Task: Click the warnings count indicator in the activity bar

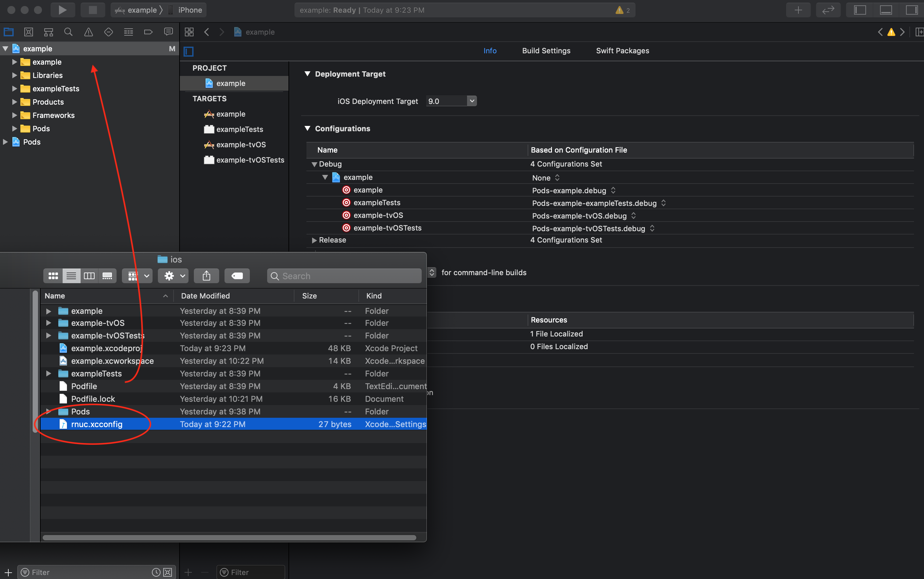Action: click(x=623, y=10)
